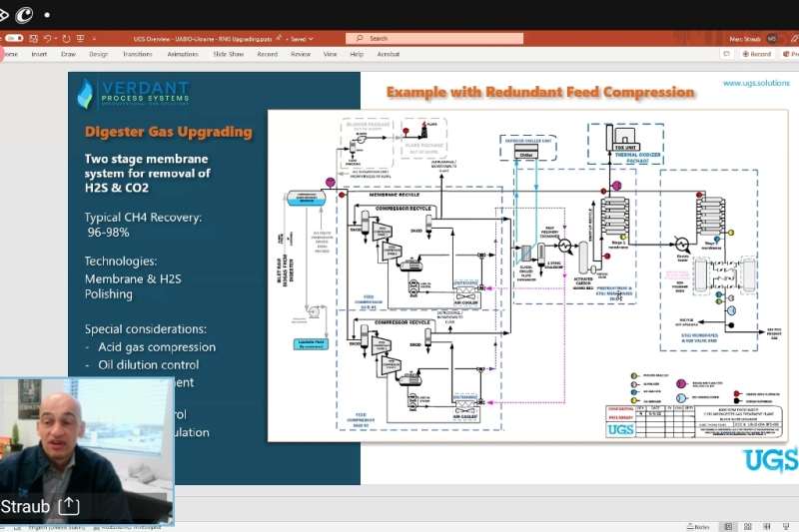Click Start From Beginning presentation icon
The height and width of the screenshot is (532, 799).
pyautogui.click(x=81, y=39)
